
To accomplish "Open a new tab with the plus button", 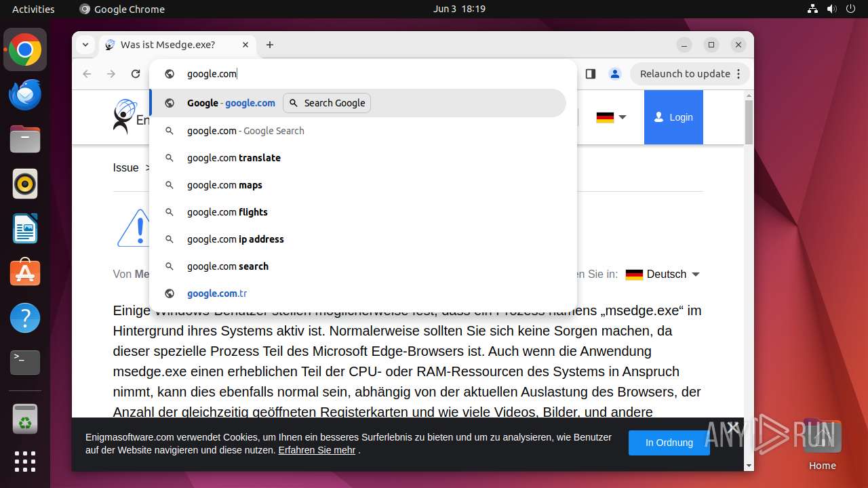I will coord(270,45).
